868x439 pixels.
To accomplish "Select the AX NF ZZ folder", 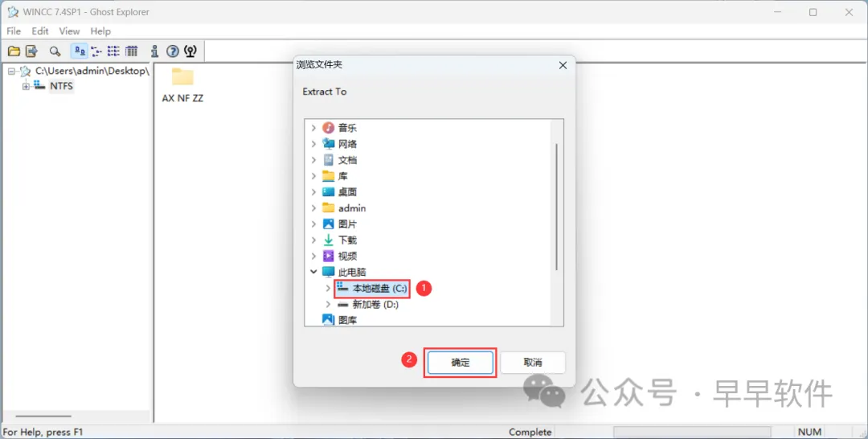I will (x=182, y=85).
